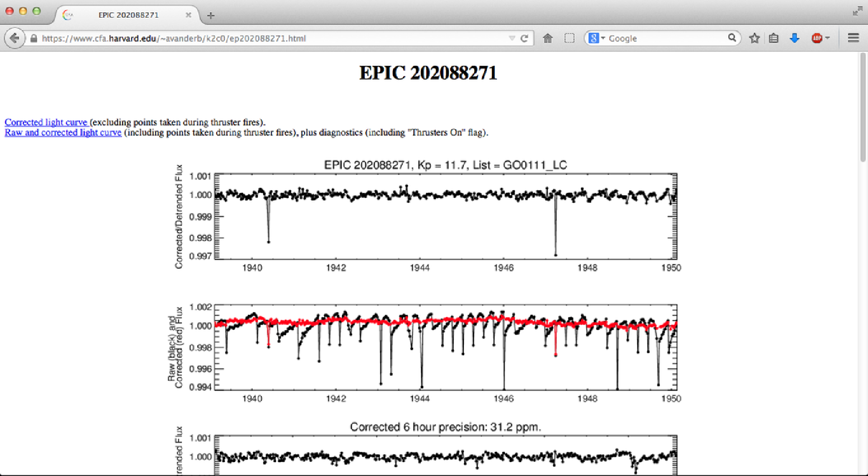
Task: Click the red Adblock icon
Action: pyautogui.click(x=817, y=38)
